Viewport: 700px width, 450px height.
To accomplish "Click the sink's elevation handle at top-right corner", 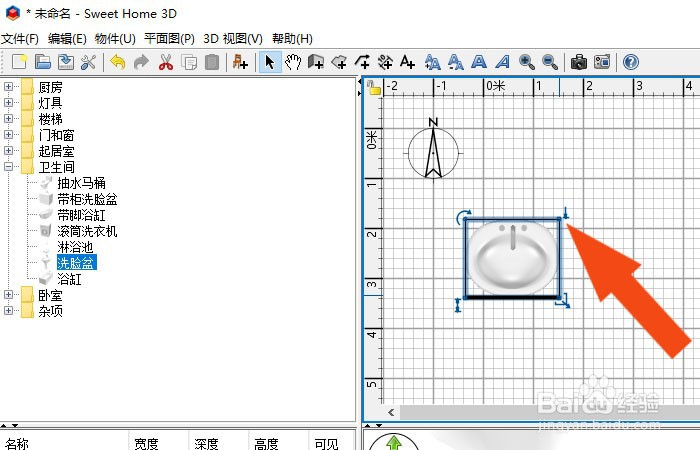I will (x=566, y=213).
